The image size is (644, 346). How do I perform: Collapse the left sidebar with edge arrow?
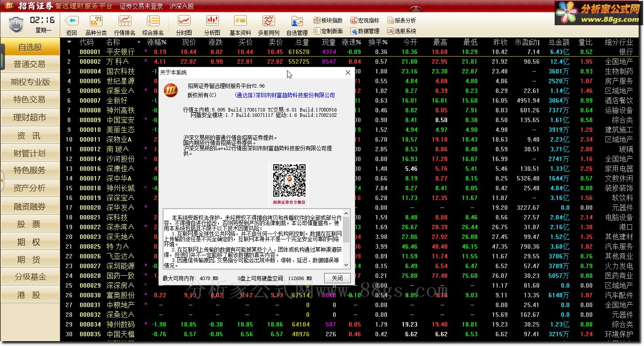pyautogui.click(x=2, y=181)
